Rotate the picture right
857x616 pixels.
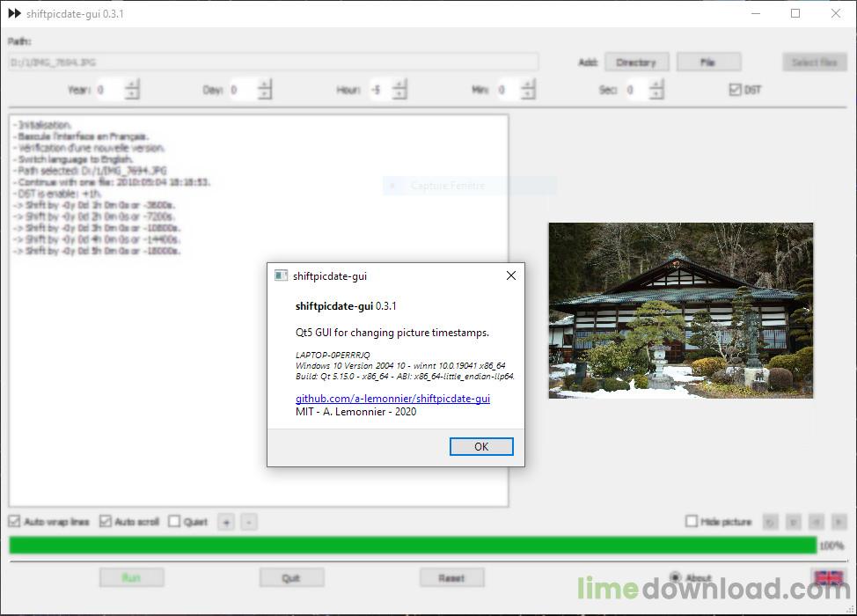click(793, 522)
